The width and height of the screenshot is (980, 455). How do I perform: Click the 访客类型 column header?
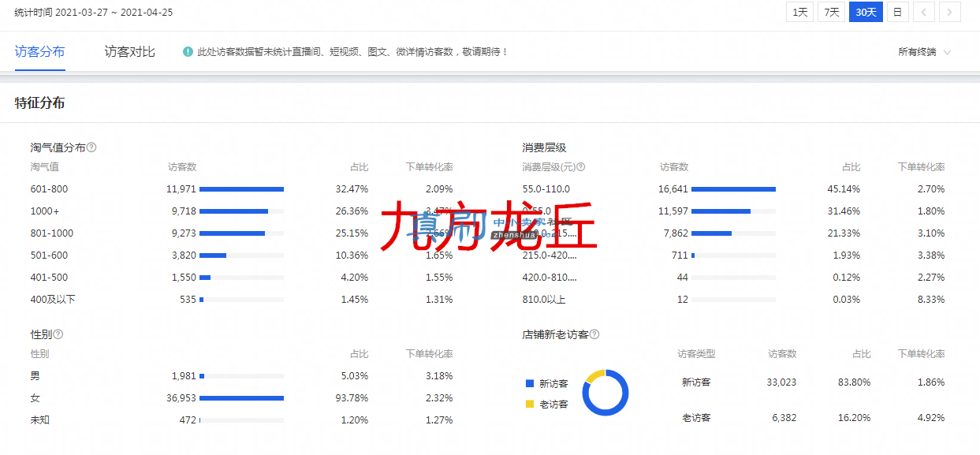[696, 354]
